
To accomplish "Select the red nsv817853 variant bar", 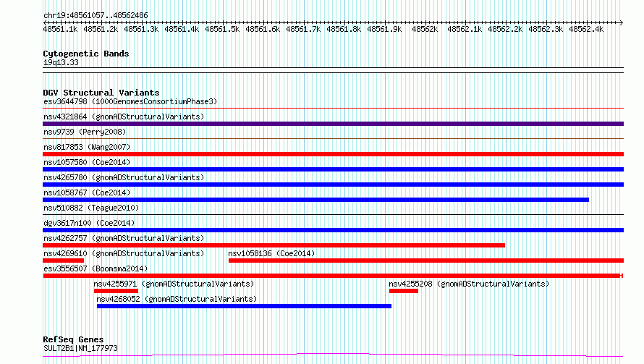I will click(x=333, y=154).
